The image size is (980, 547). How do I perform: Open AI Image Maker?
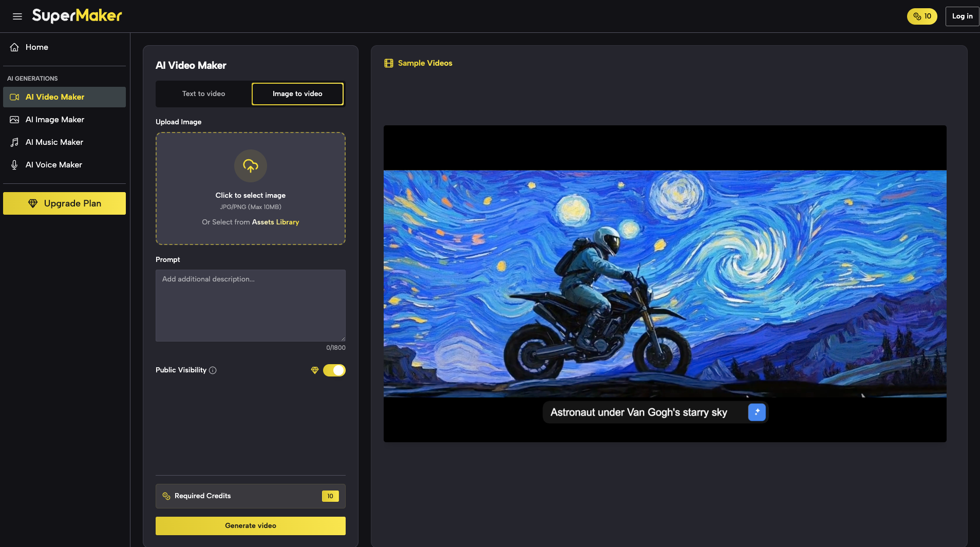[x=64, y=120]
